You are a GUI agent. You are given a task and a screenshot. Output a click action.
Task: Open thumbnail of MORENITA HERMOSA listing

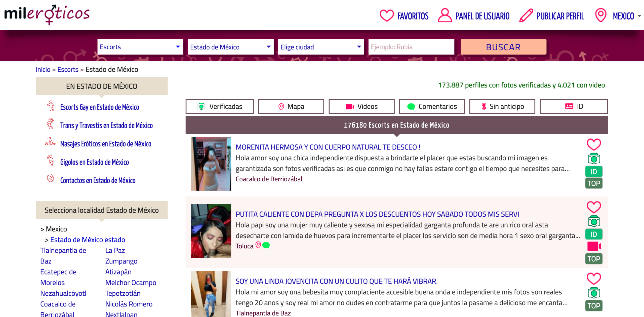pos(211,164)
